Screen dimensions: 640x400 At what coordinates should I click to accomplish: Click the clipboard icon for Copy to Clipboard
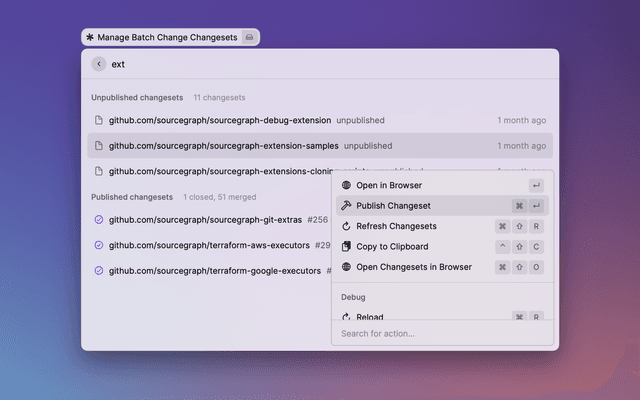pyautogui.click(x=346, y=247)
